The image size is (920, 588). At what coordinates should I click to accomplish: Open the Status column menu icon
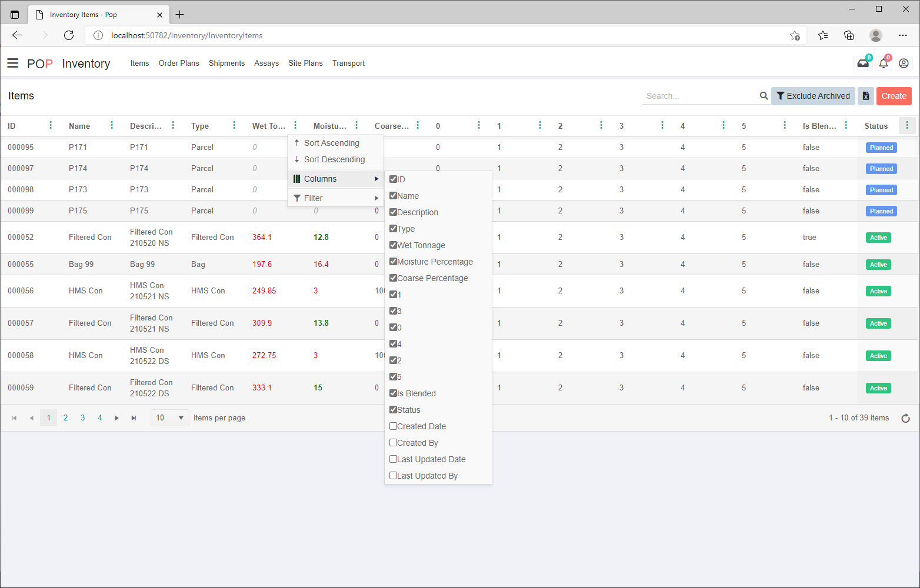click(x=906, y=125)
